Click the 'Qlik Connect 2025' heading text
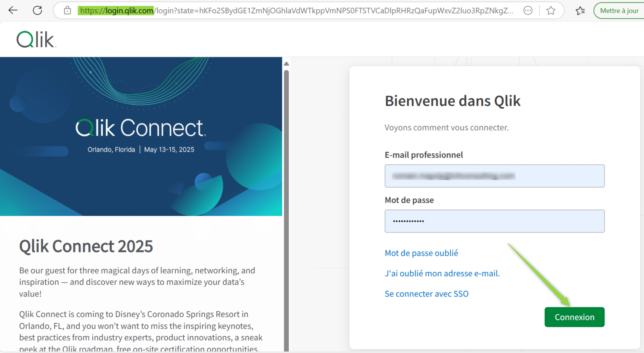The height and width of the screenshot is (353, 644). point(86,246)
